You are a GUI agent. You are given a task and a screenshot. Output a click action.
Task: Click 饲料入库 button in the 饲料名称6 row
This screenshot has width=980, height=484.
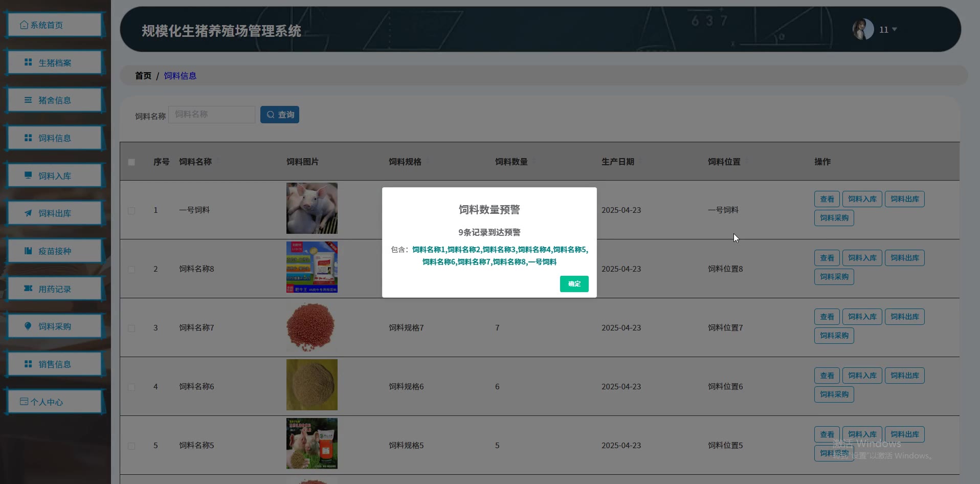(x=862, y=376)
